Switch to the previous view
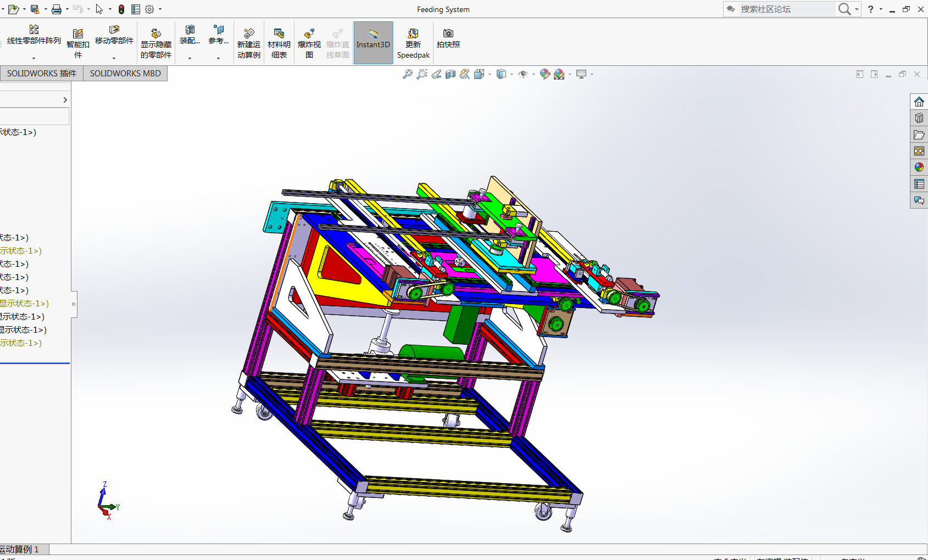 click(436, 74)
